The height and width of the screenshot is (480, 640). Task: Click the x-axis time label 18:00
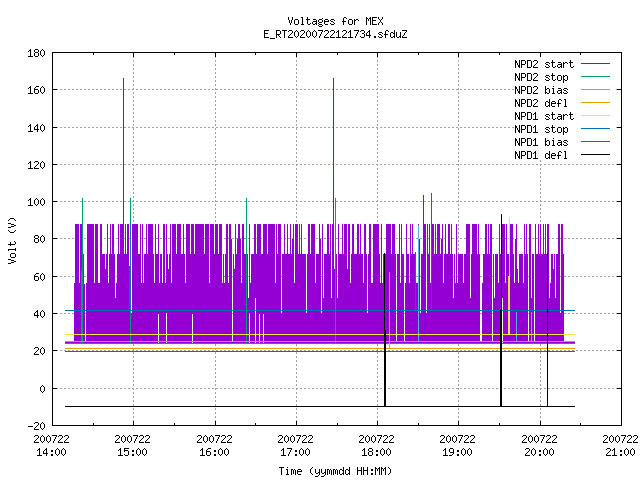coord(376,453)
